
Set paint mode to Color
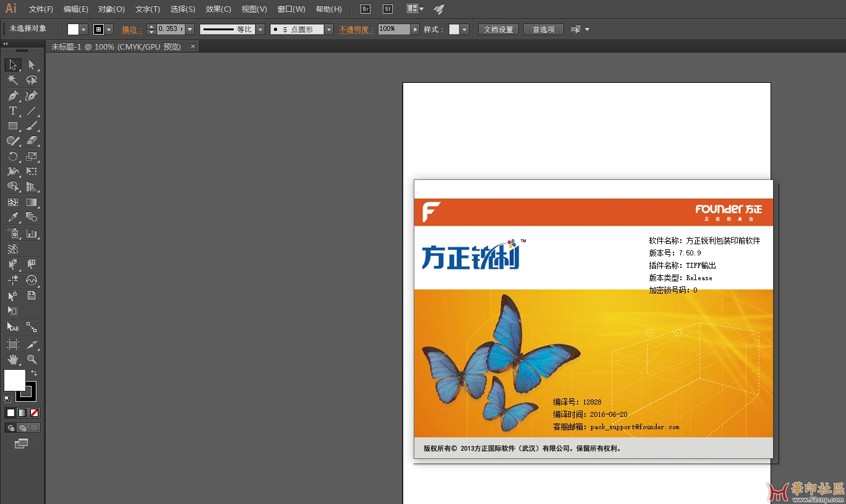coord(11,412)
